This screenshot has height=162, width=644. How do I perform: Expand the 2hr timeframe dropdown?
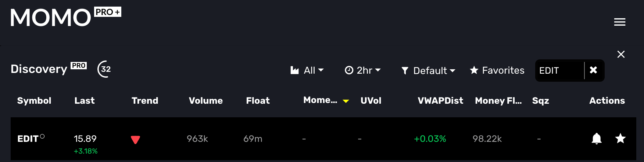[362, 70]
